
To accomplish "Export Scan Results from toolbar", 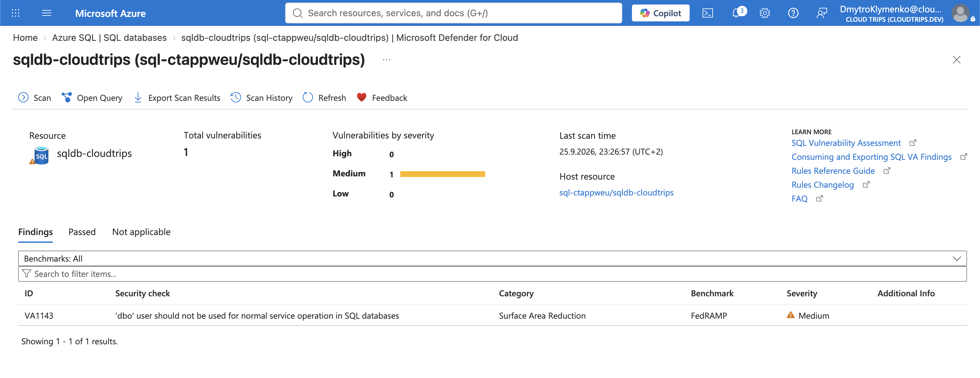I will pos(177,98).
